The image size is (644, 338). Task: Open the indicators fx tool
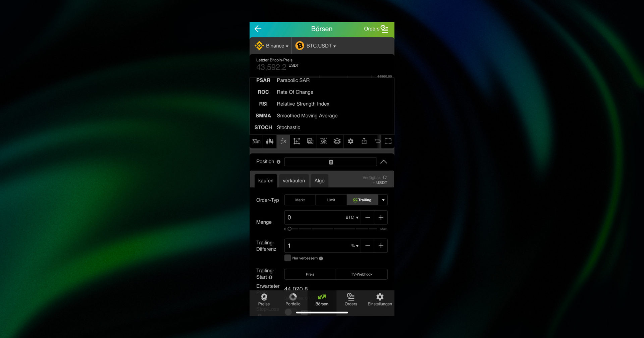[283, 141]
